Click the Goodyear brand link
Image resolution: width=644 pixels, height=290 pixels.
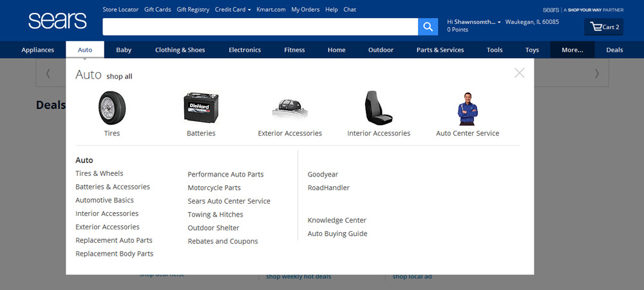323,174
